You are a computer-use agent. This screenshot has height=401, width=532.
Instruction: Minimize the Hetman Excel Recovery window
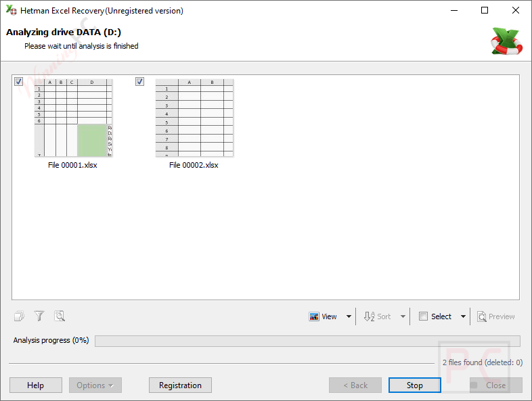(454, 10)
